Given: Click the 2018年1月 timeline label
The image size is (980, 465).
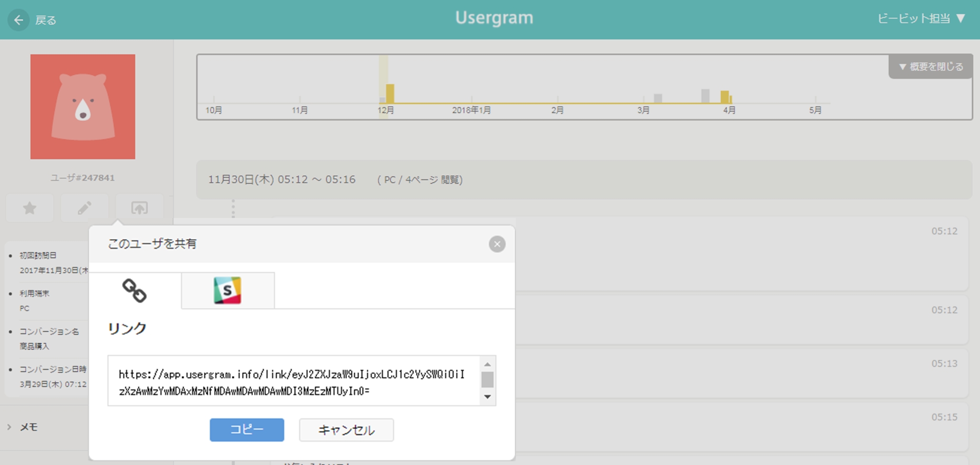Looking at the screenshot, I should [x=471, y=110].
